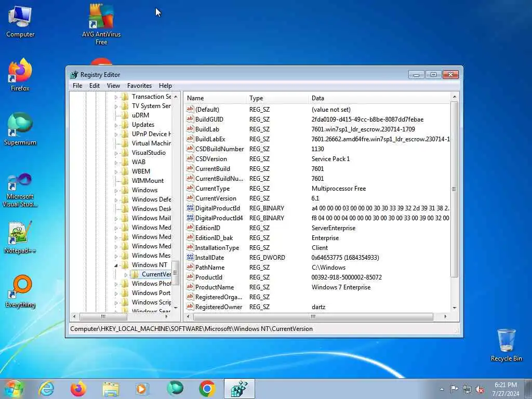Image resolution: width=532 pixels, height=399 pixels.
Task: Sort values by Type column header
Action: pos(277,98)
